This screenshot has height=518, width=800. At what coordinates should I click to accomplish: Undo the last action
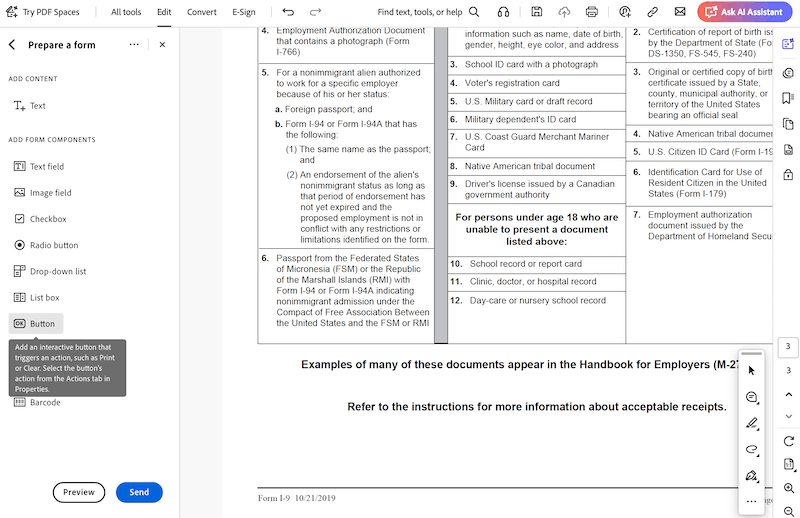pos(288,12)
